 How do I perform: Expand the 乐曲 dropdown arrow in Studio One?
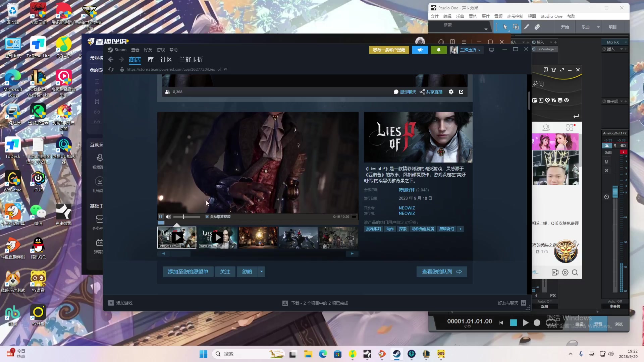point(598,27)
